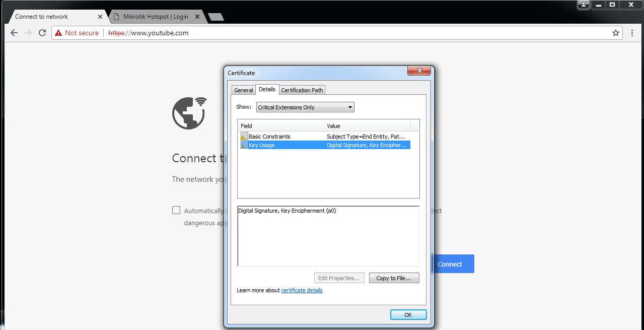Click the back navigation arrow
Screen dimensions: 644x330
click(x=14, y=33)
